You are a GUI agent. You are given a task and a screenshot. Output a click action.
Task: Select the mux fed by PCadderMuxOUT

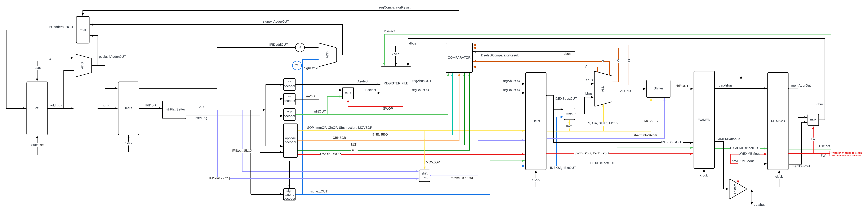tap(83, 30)
